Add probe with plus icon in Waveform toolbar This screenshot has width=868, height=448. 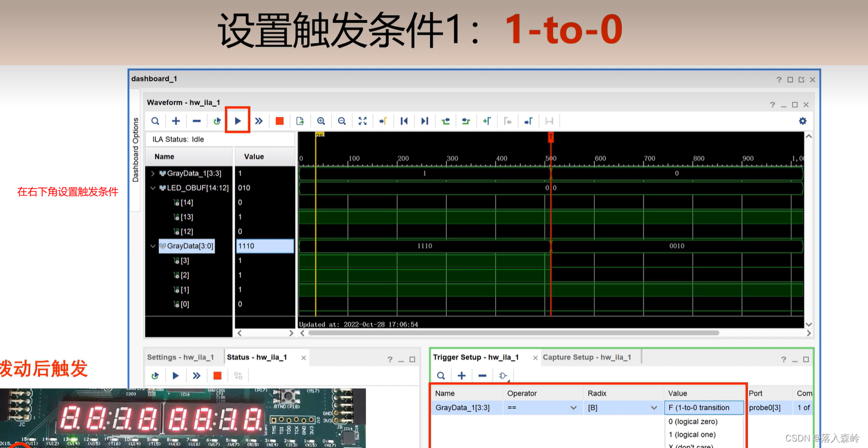tap(176, 121)
